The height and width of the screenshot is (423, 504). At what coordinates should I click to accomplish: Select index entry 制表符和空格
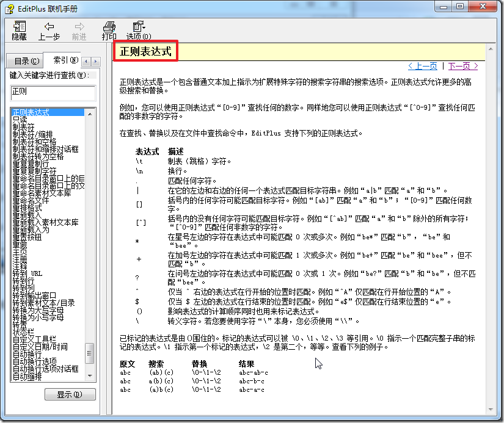(34, 142)
